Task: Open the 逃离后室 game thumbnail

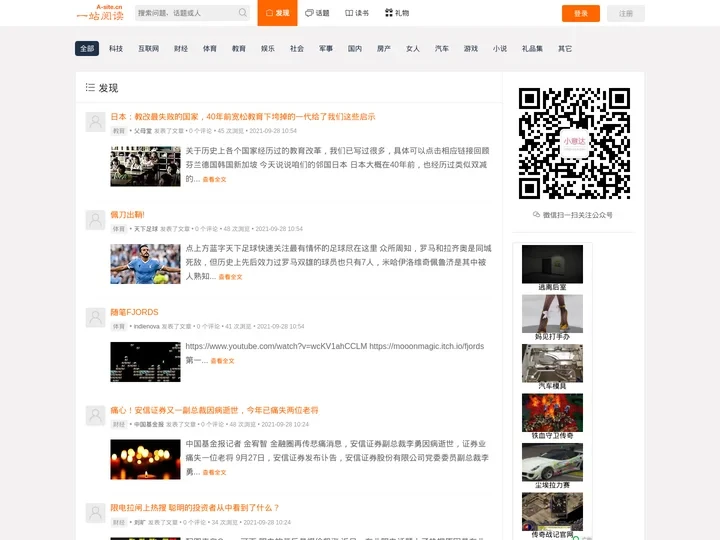Action: coord(552,264)
